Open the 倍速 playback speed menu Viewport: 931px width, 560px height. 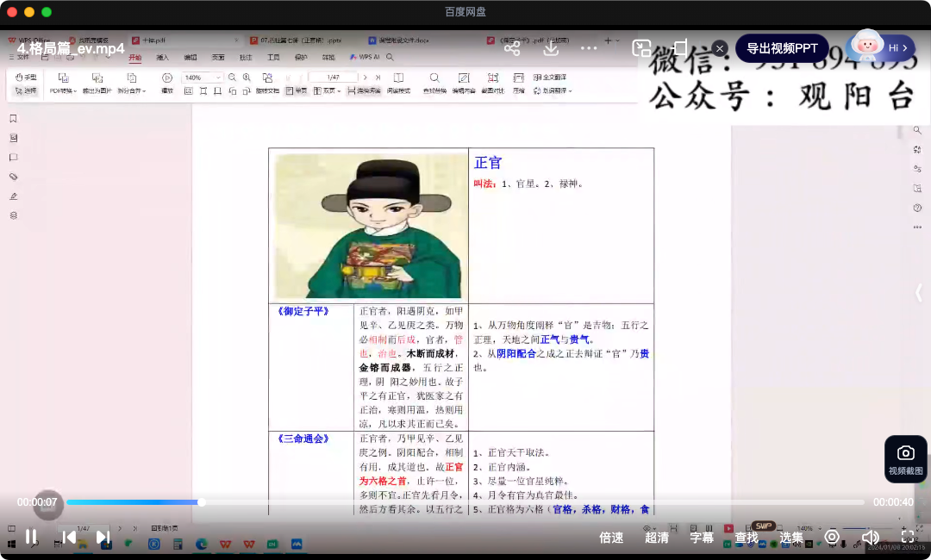pos(611,538)
